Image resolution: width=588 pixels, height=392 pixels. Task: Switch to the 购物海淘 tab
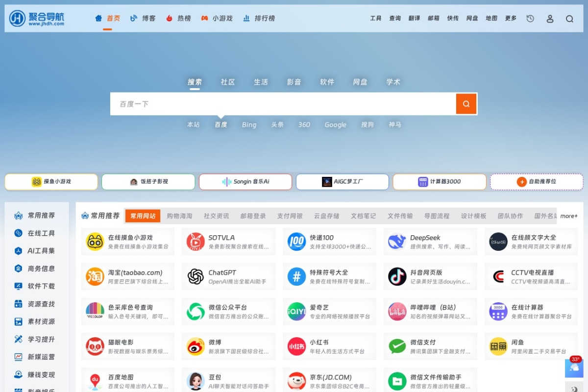pyautogui.click(x=179, y=216)
